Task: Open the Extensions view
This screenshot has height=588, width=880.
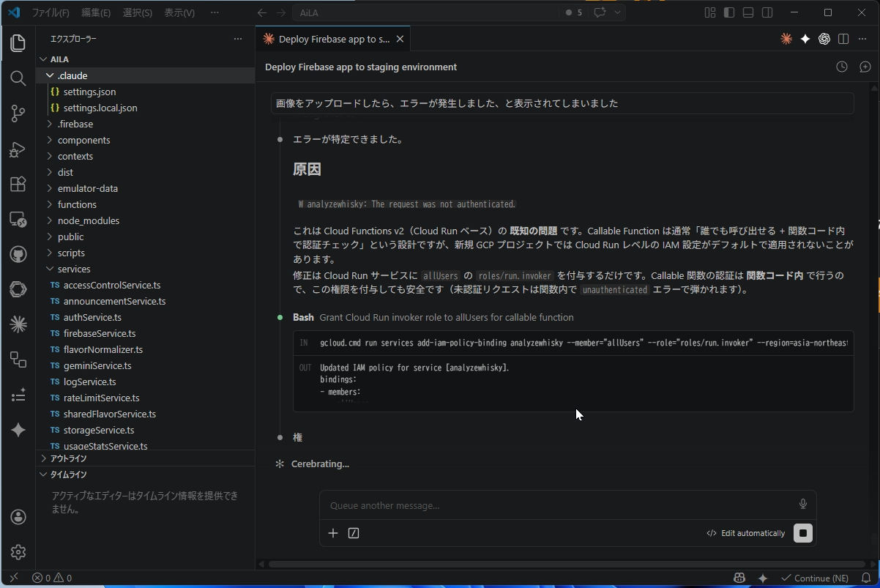Action: point(18,184)
